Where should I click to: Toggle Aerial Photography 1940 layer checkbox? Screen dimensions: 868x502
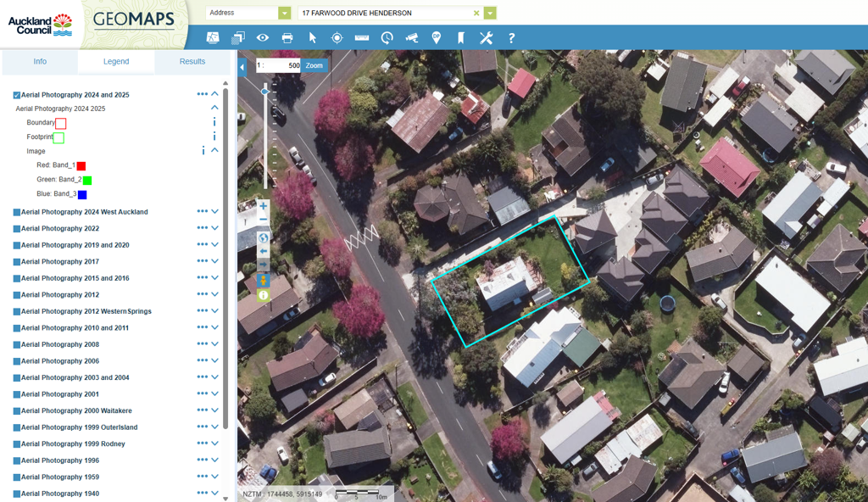coord(17,494)
